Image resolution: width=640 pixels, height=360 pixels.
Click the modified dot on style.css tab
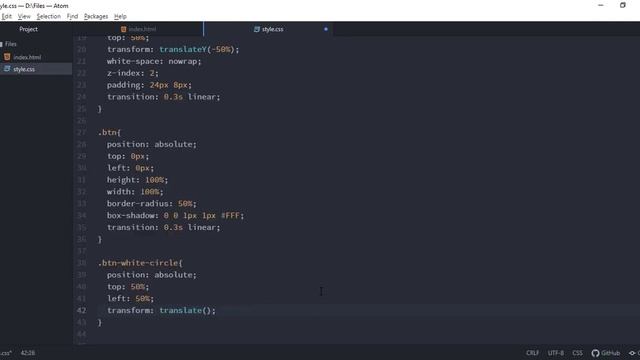pos(326,29)
